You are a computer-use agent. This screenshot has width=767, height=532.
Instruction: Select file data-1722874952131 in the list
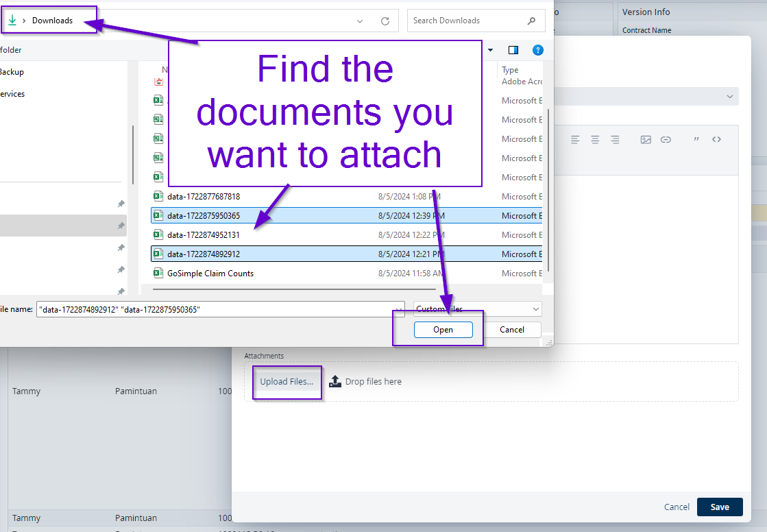[204, 235]
